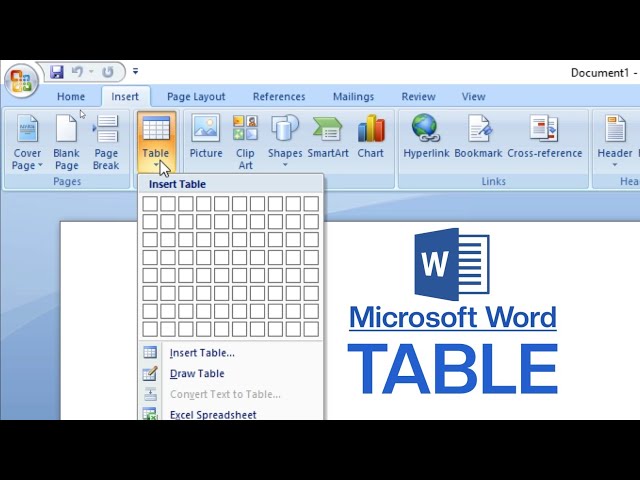Expand the Shapes gallery

[x=285, y=141]
